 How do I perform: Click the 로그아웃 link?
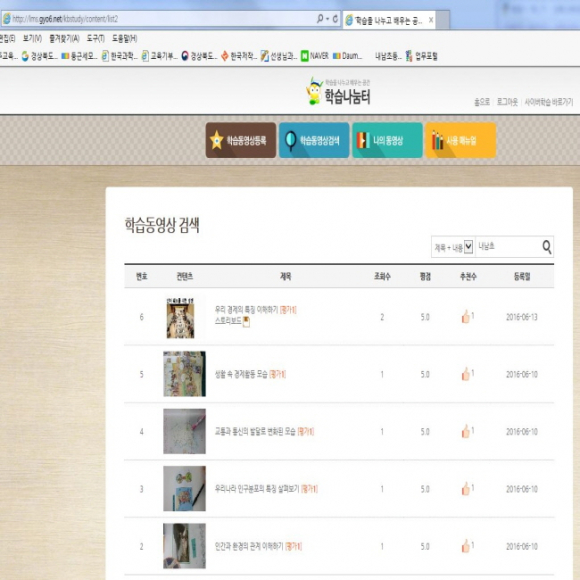point(507,102)
